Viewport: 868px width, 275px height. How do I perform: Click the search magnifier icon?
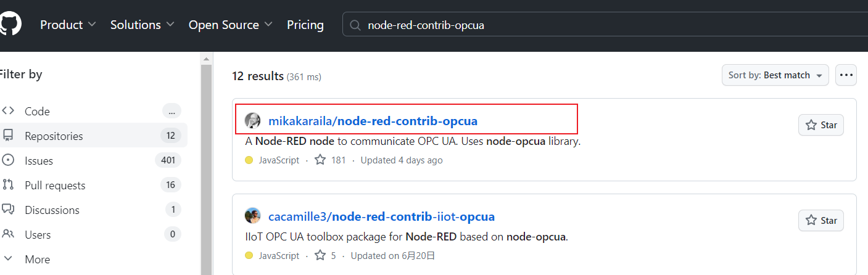click(x=355, y=25)
